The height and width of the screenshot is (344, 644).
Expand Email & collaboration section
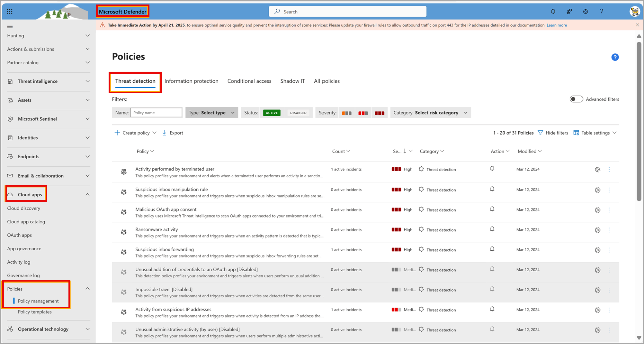point(87,176)
